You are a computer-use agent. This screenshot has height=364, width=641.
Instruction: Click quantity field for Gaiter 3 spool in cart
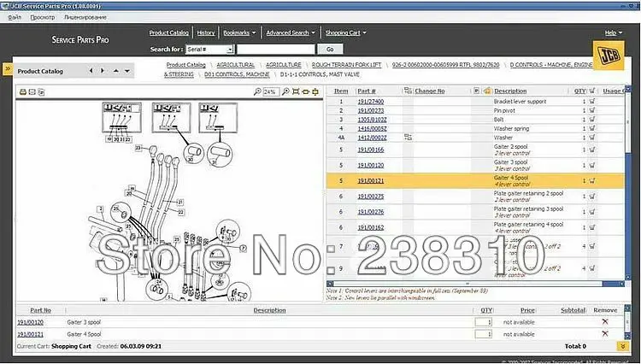click(x=484, y=322)
